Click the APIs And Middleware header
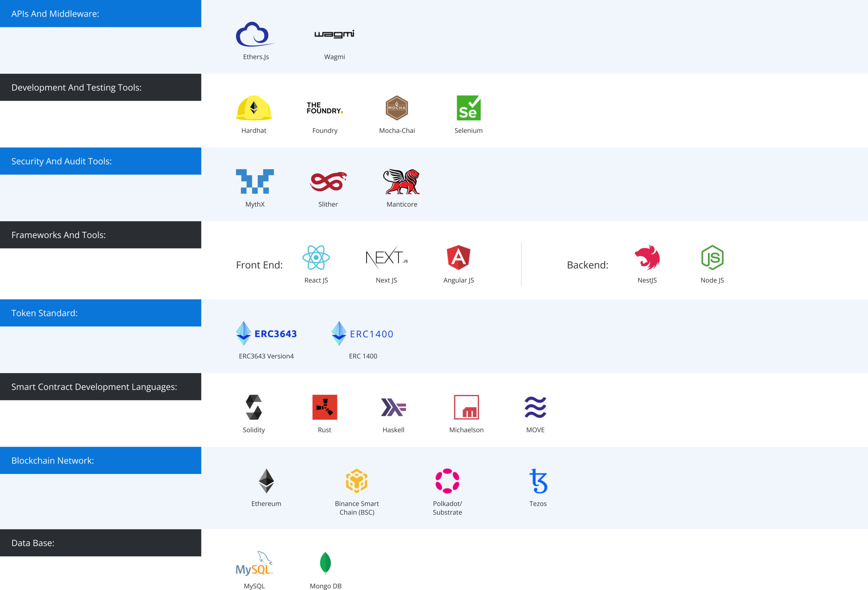The height and width of the screenshot is (590, 868). [x=100, y=14]
